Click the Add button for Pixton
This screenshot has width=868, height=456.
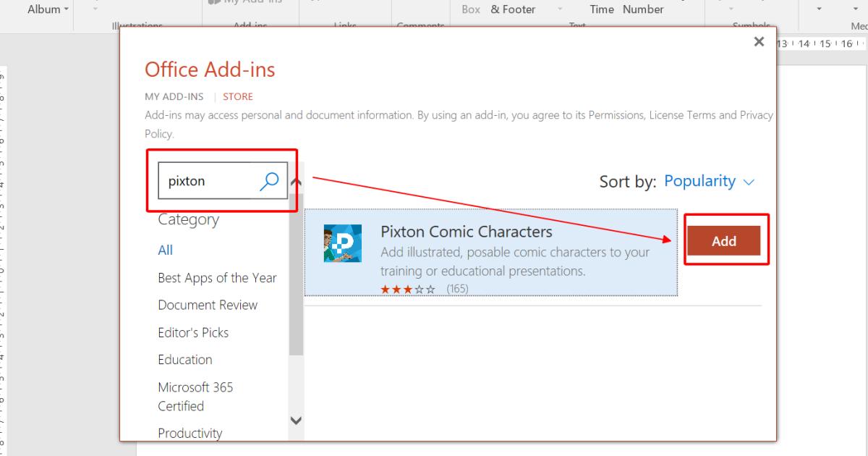724,241
